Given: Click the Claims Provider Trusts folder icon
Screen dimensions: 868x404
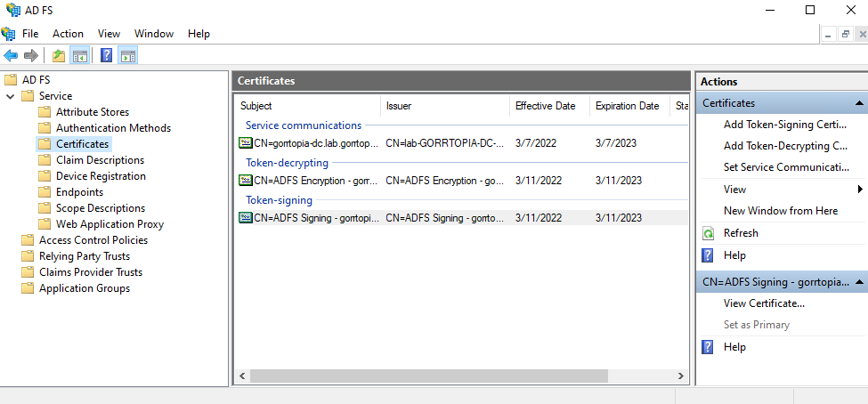Looking at the screenshot, I should point(28,272).
